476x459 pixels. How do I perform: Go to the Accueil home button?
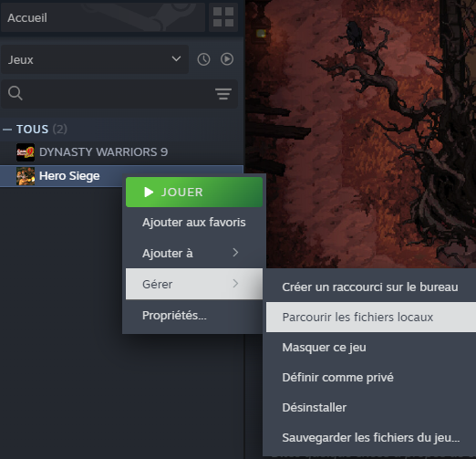[x=103, y=17]
